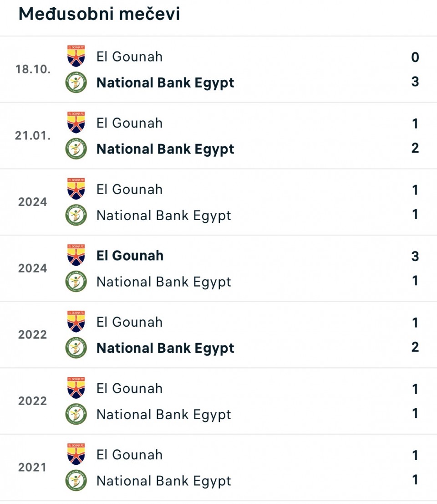
Task: Click El Gounah logo in the 18.10. match
Action: [x=76, y=57]
